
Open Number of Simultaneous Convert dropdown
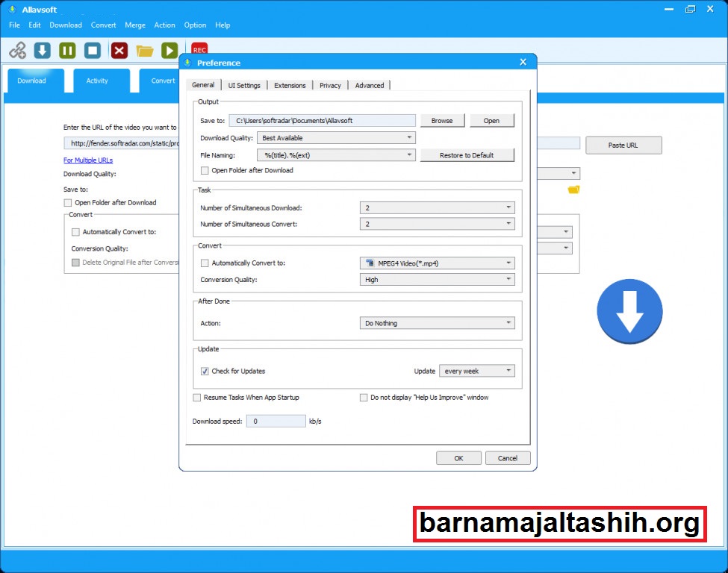[437, 224]
